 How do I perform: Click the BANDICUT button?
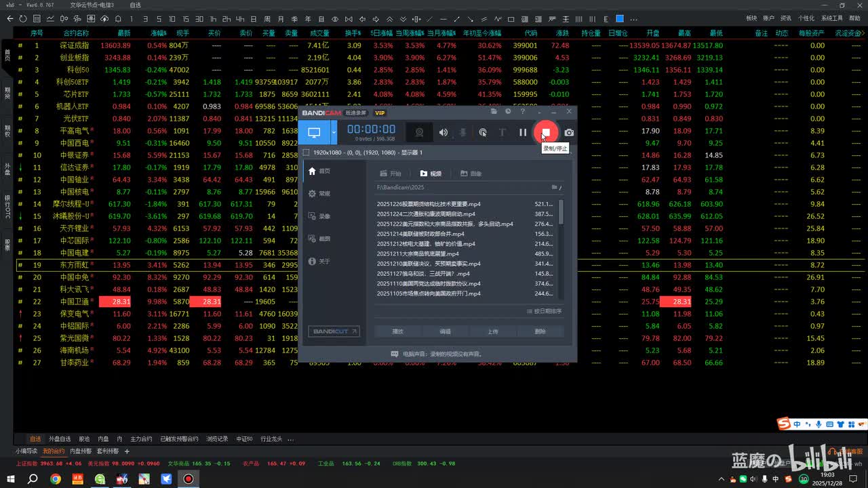tap(334, 331)
